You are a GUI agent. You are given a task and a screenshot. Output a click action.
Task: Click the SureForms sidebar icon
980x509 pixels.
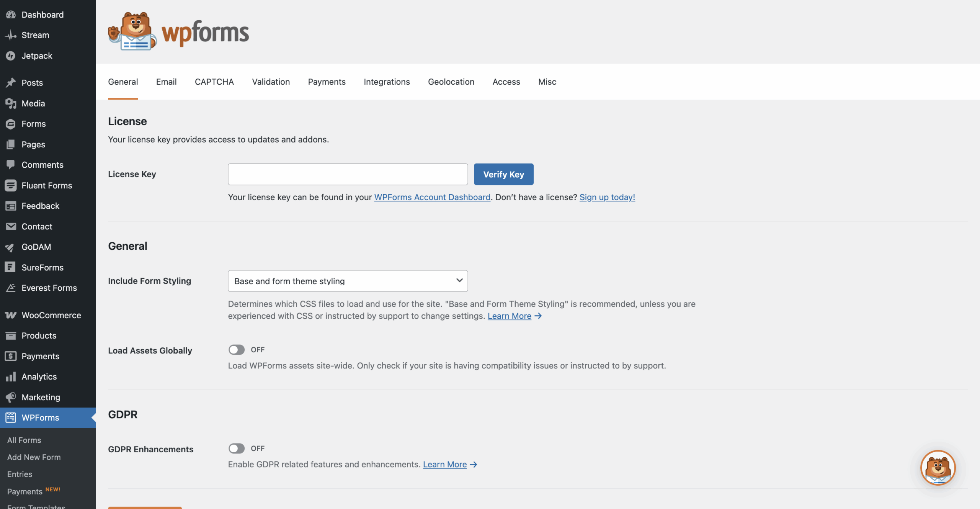[x=11, y=267]
